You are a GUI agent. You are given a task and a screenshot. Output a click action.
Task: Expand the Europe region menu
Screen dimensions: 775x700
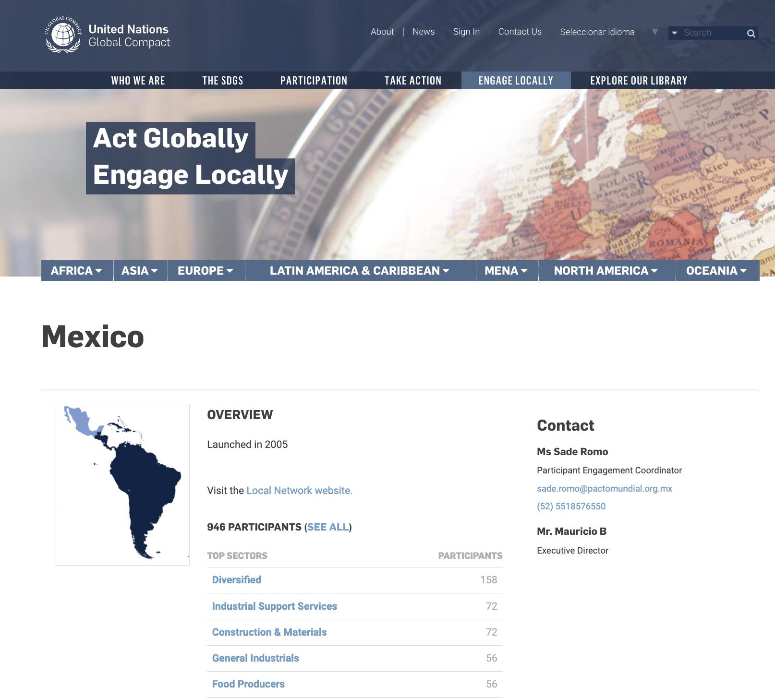pyautogui.click(x=206, y=271)
